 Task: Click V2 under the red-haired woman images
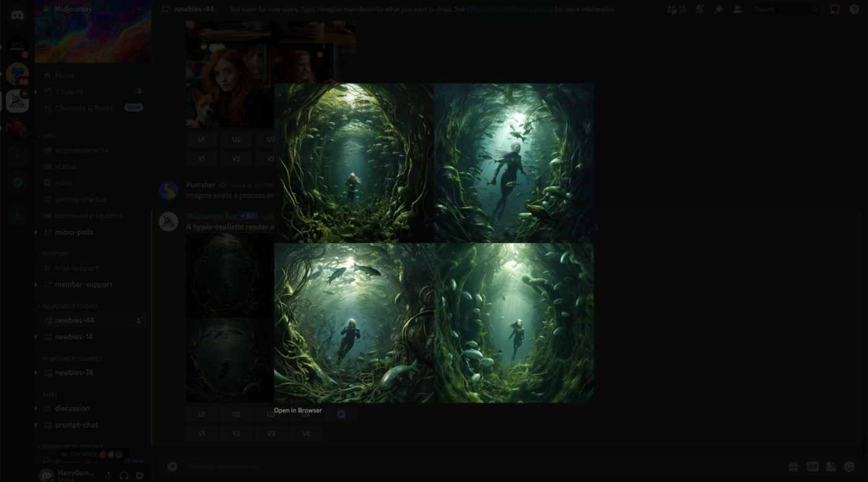point(236,159)
